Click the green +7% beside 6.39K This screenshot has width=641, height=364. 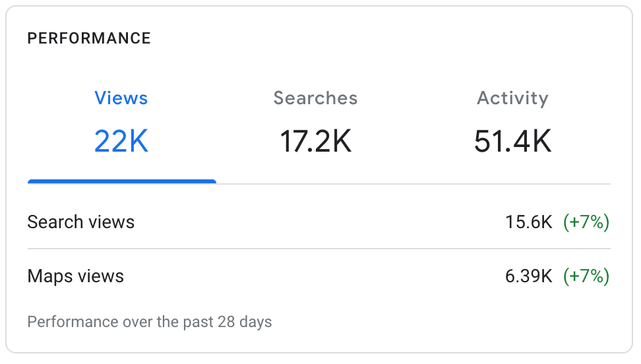(586, 276)
